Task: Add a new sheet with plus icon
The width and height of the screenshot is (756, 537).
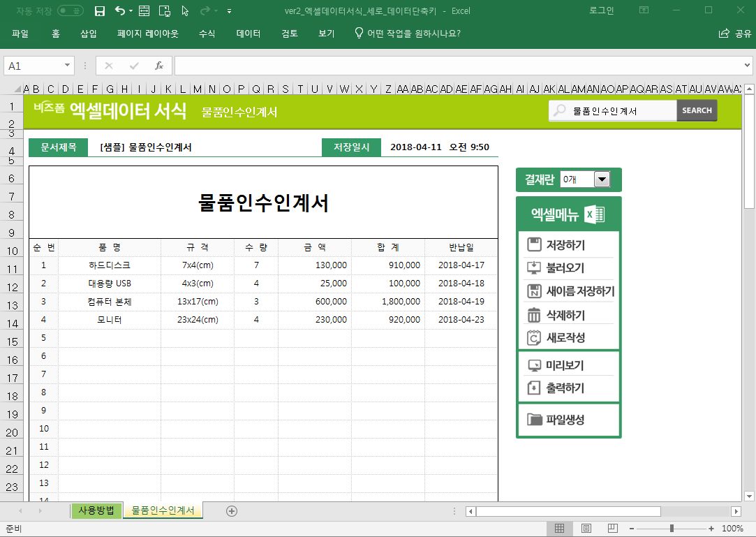Action: [232, 511]
